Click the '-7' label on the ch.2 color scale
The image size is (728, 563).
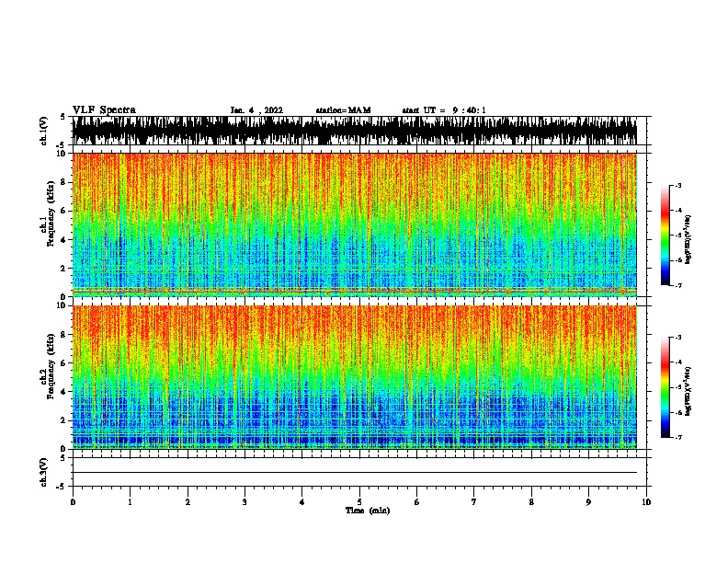coord(678,437)
